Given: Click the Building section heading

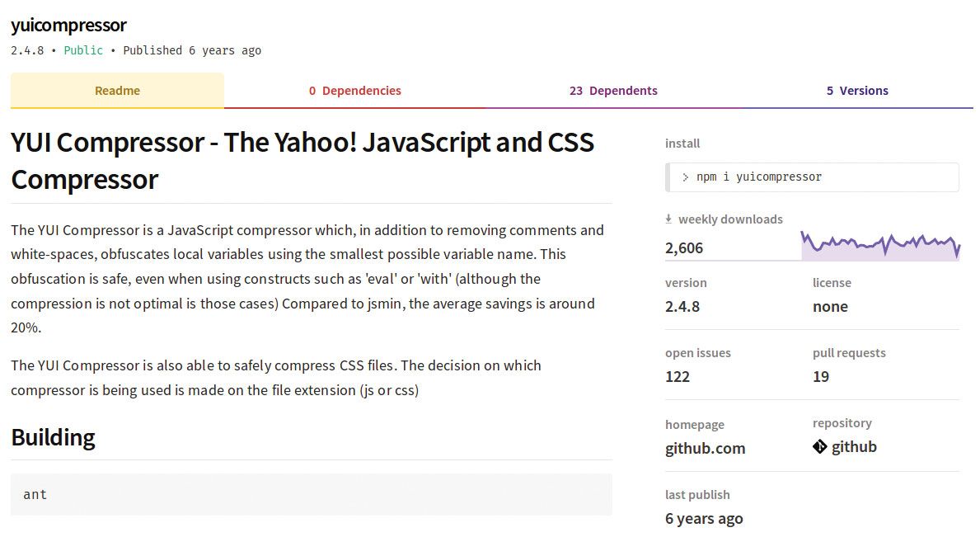Looking at the screenshot, I should click(x=53, y=436).
